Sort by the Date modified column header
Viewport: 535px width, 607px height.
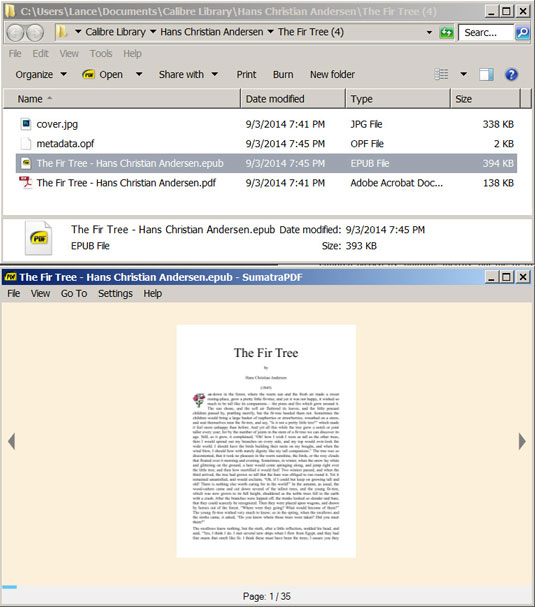point(293,99)
